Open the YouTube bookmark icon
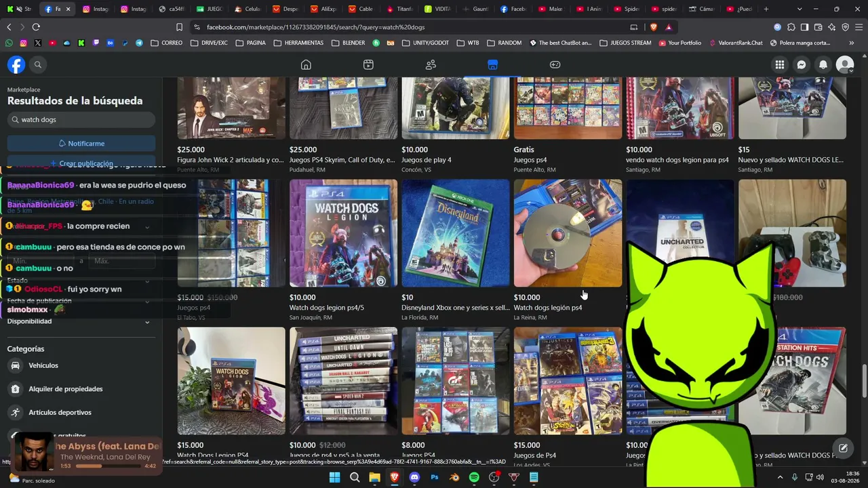 pos(52,43)
